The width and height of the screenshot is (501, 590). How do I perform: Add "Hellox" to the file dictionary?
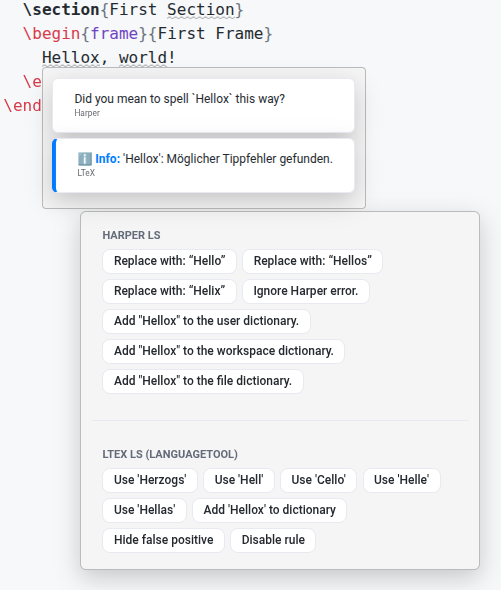coord(203,381)
